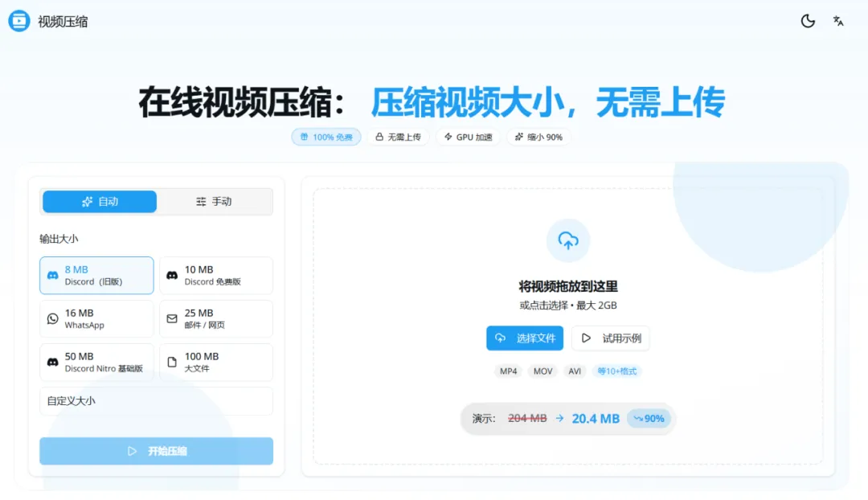868x500 pixels.
Task: Click the 20.4 MB demo result text
Action: pyautogui.click(x=596, y=419)
